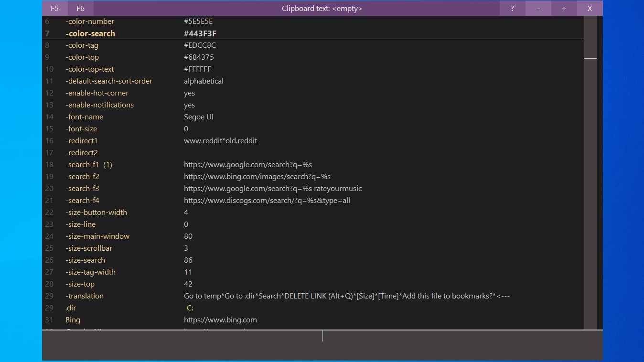The height and width of the screenshot is (362, 644).
Task: Click the #EDCC8C color value
Action: (200, 45)
